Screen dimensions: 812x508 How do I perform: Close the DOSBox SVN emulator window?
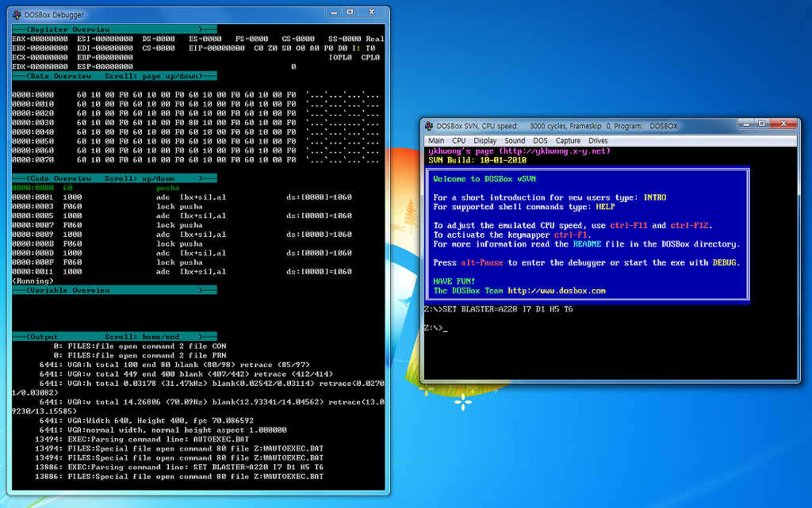pos(783,124)
